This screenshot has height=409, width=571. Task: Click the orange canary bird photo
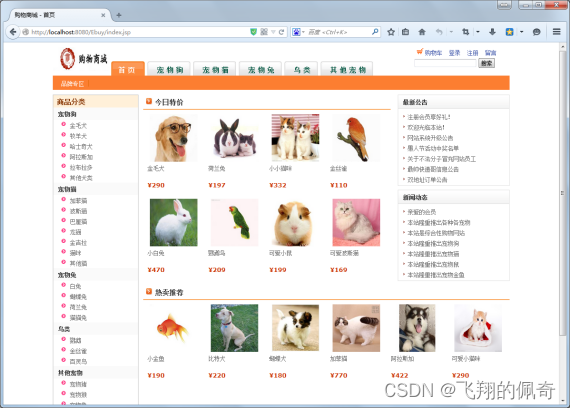coord(356,138)
